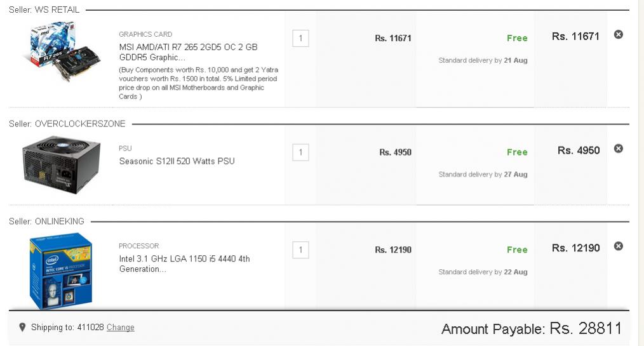
Task: Click seller name WS RETAIL
Action: pos(57,10)
